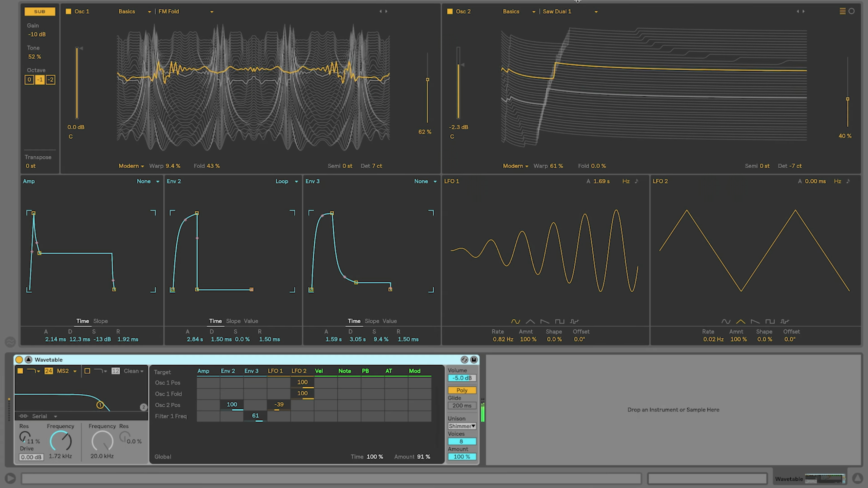Click the Poly voice mode button
This screenshot has width=868, height=488.
(462, 390)
